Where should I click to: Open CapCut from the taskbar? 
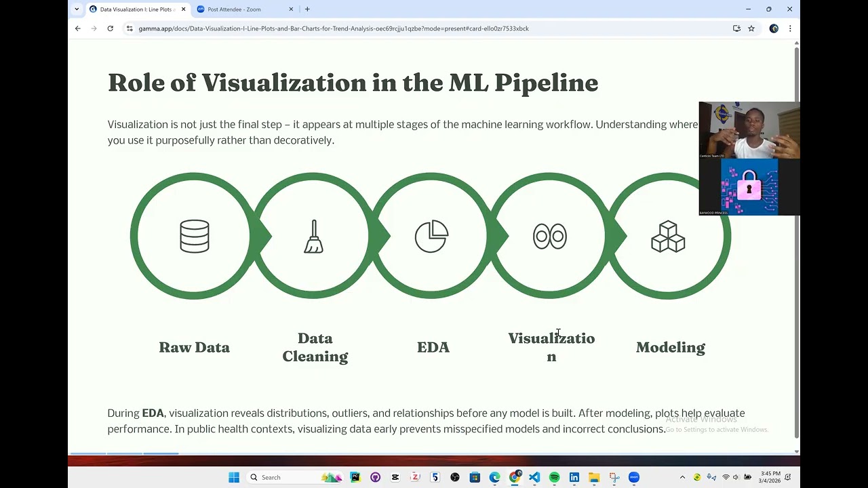pos(395,477)
